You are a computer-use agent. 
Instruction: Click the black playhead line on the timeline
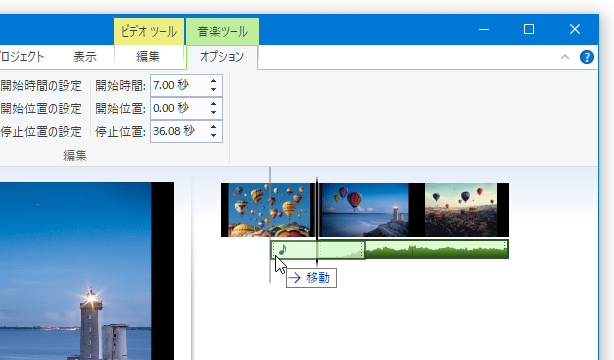pos(317,221)
